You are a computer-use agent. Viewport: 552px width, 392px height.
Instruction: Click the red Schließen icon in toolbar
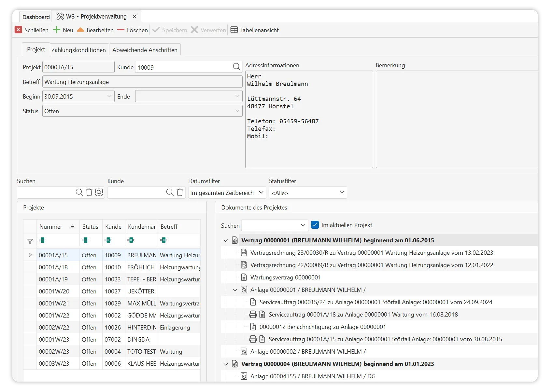click(x=18, y=30)
